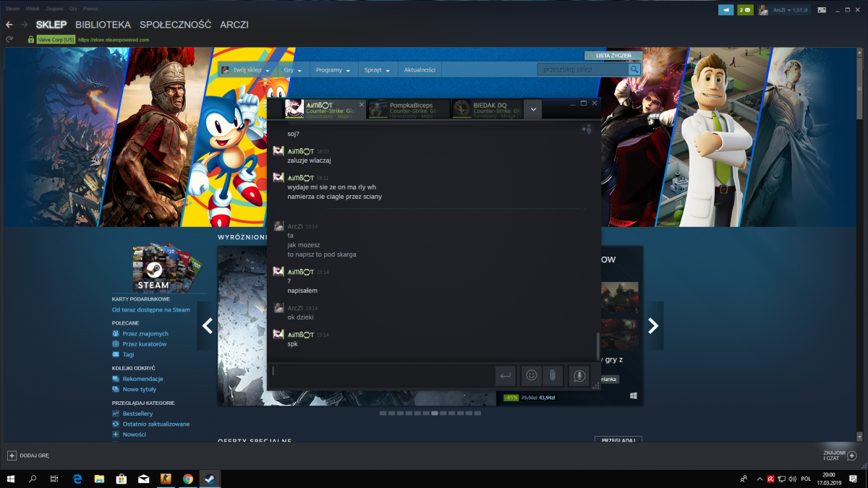Screen dimensions: 868x488
Task: Open the announcements megaphone icon
Action: (x=726, y=10)
